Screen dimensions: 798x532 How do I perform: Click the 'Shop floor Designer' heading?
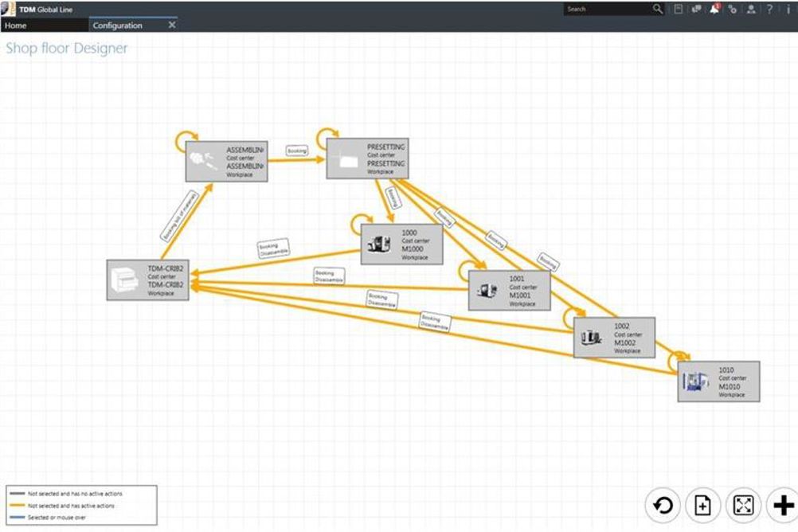click(67, 49)
